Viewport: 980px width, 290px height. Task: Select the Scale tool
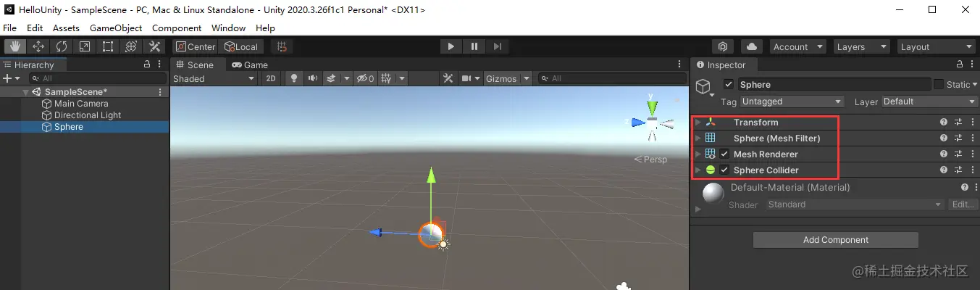pos(85,46)
